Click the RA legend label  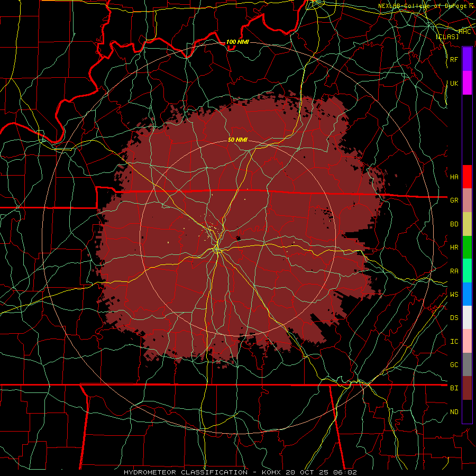(454, 271)
